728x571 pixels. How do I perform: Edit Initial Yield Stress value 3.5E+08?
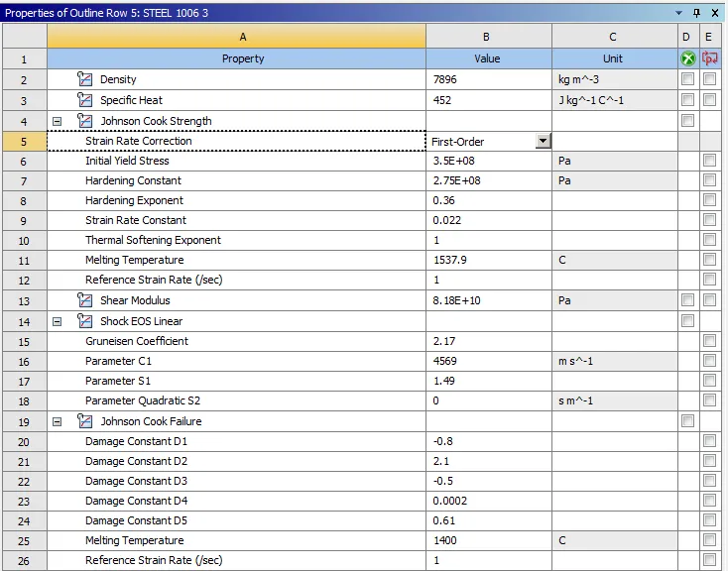click(x=489, y=161)
